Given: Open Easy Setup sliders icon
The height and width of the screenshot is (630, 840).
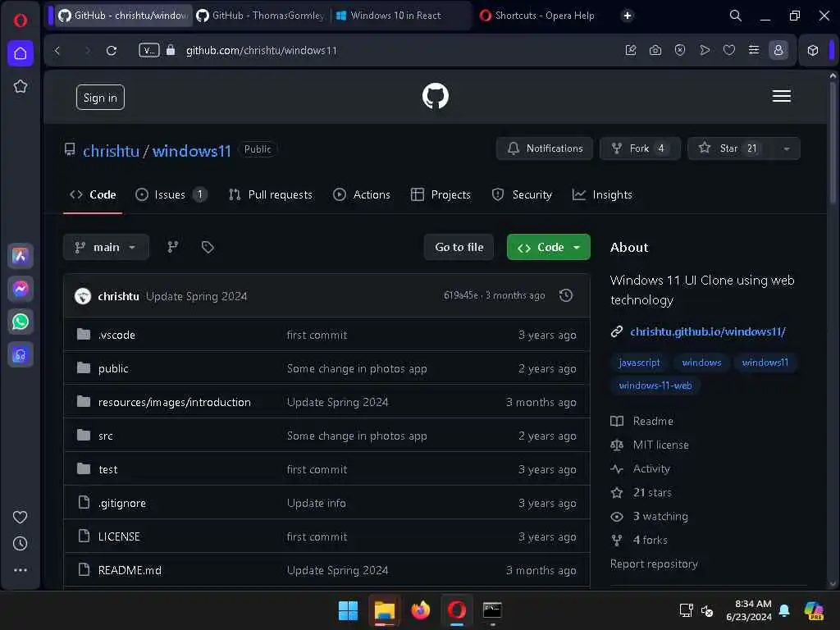Looking at the screenshot, I should [754, 50].
